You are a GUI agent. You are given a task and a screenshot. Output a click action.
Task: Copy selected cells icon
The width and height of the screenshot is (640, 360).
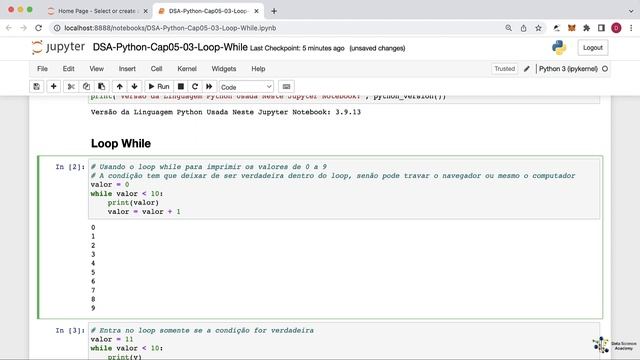click(x=86, y=87)
